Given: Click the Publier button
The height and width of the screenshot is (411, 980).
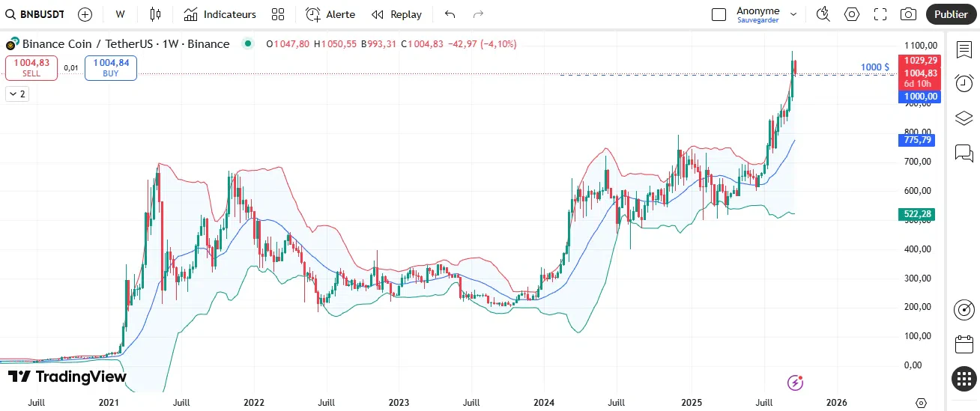Looking at the screenshot, I should pos(952,14).
